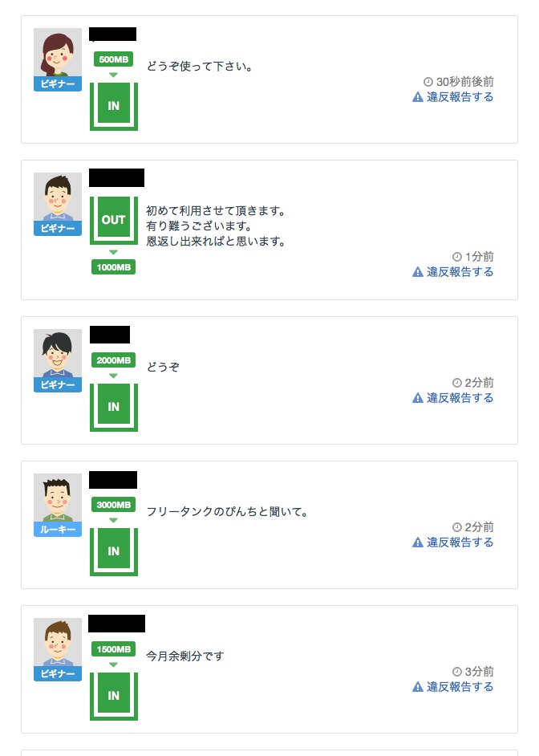
Task: Click the IN tank icon under 1500MB
Action: [x=114, y=696]
